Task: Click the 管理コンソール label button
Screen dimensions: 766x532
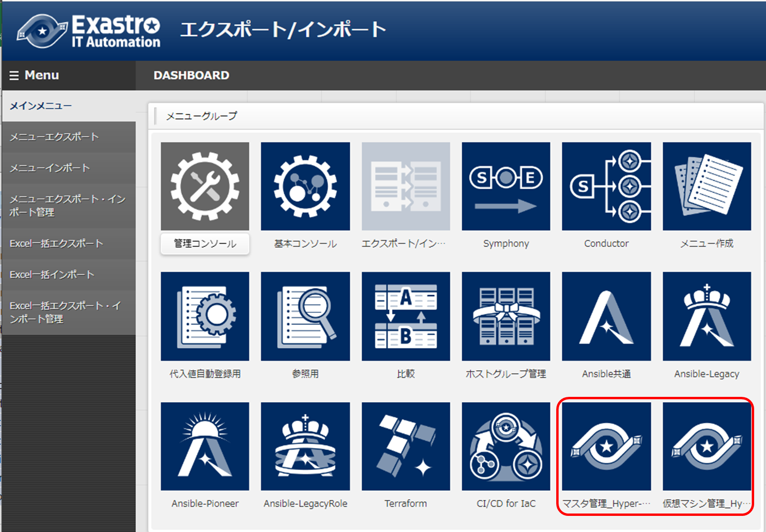Action: tap(205, 244)
